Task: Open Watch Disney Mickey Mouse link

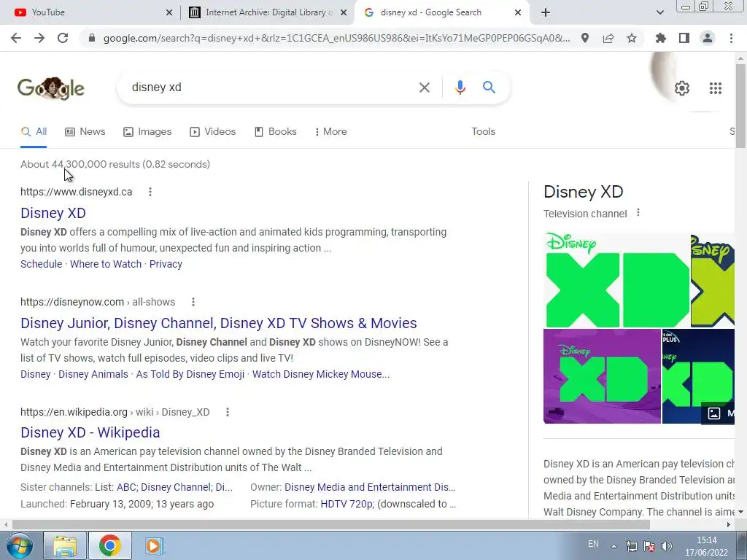Action: [x=321, y=374]
